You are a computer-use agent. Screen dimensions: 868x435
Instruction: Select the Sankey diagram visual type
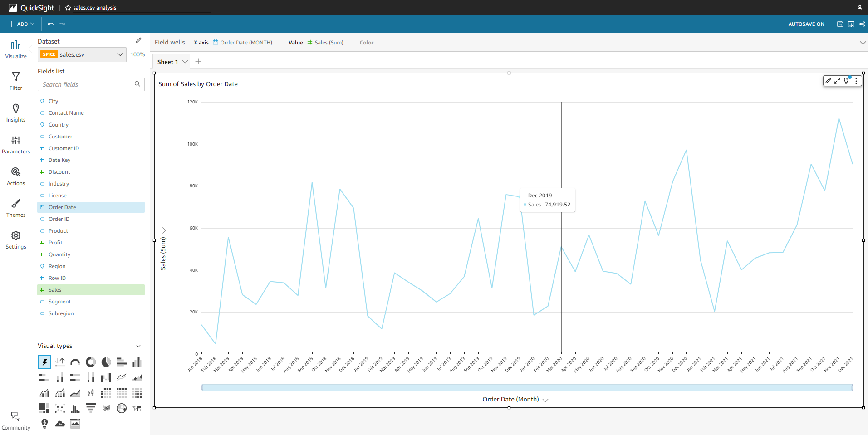(x=106, y=408)
